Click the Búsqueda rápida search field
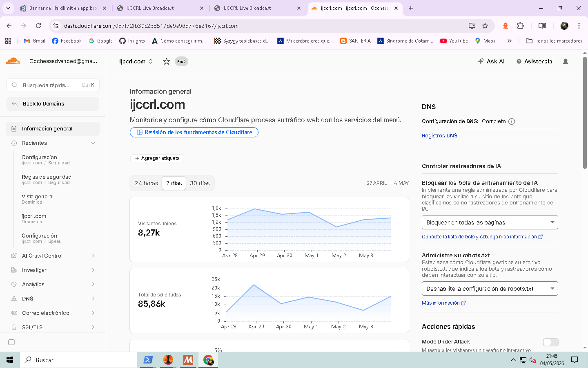This screenshot has height=368, width=588. click(53, 85)
